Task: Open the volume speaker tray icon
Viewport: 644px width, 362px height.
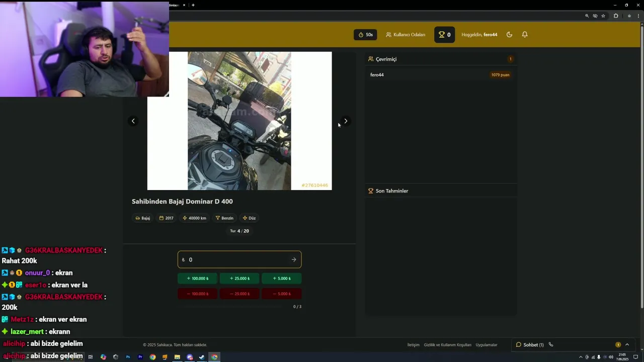Action: click(611, 357)
